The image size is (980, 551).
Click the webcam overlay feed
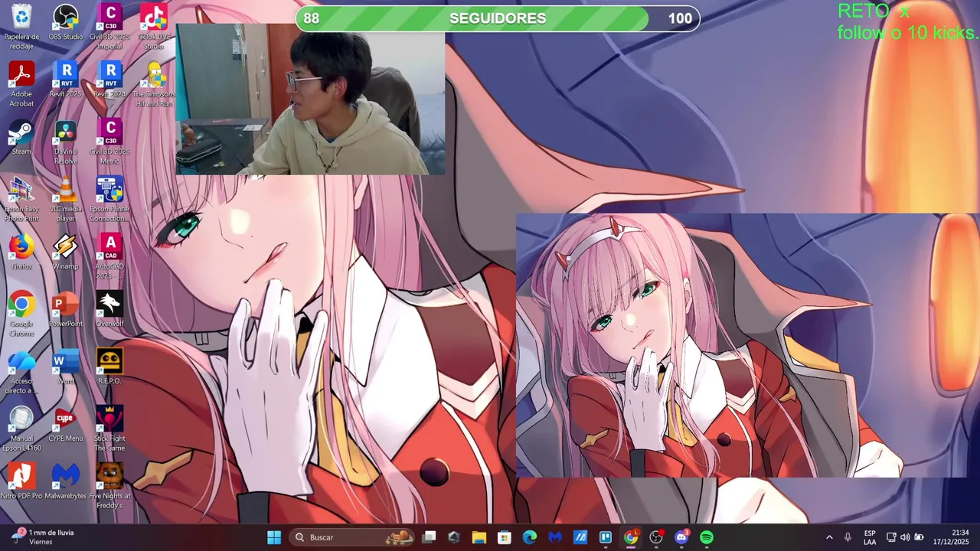(x=310, y=99)
